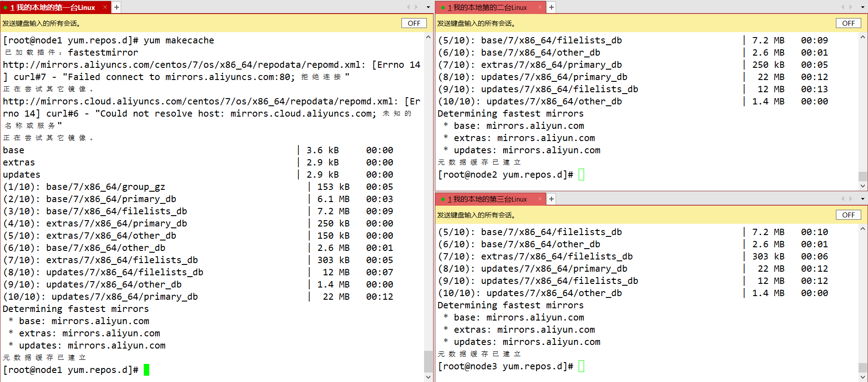Click '(5/10): extras/7/x86_64/other_db' in node1
This screenshot has width=868, height=382.
pos(90,236)
